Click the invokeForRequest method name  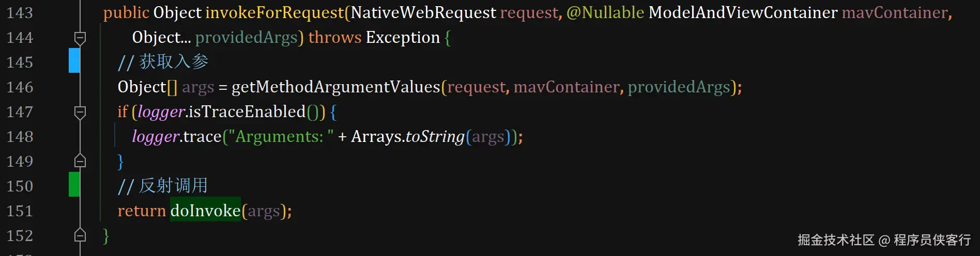click(274, 13)
